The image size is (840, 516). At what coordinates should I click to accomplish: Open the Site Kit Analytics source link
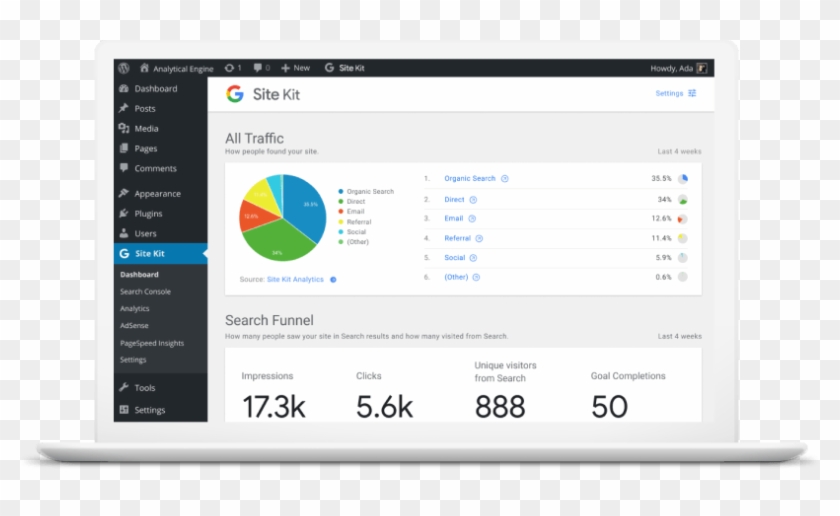[295, 280]
